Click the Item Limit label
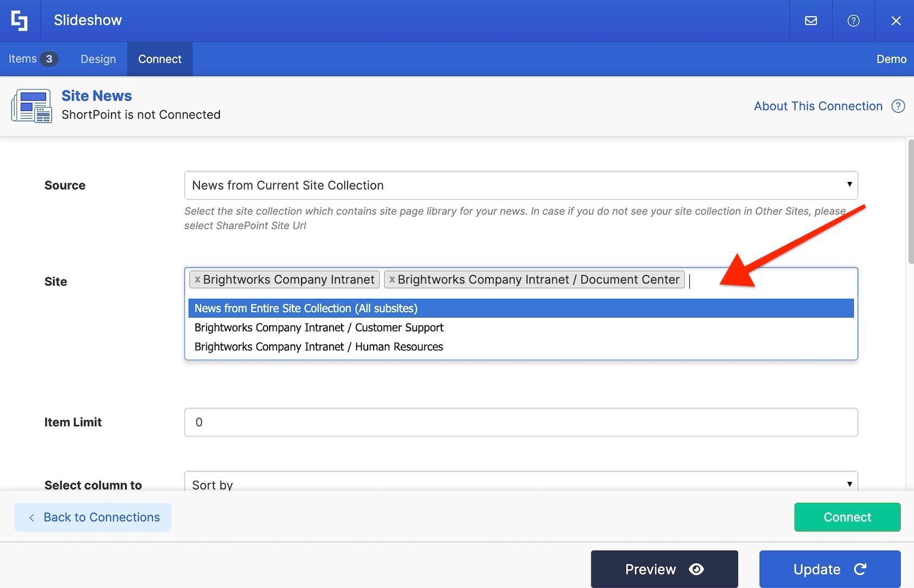This screenshot has height=588, width=914. tap(73, 422)
